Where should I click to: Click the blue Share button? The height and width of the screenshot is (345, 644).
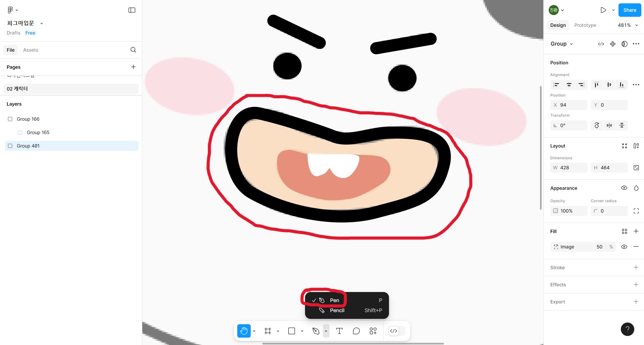[630, 10]
